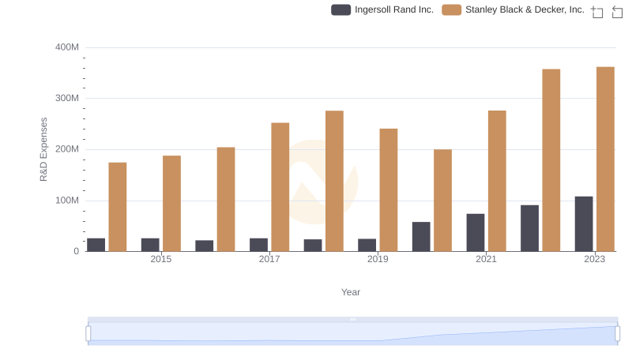Image resolution: width=632 pixels, height=364 pixels.
Task: Toggle Stanley Black & Decker legend series
Action: click(x=513, y=9)
